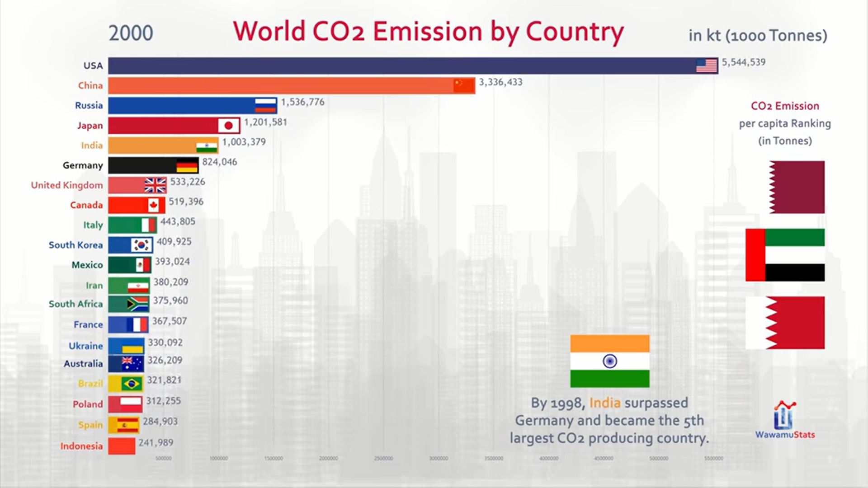
Task: Click the China flag on the orange bar
Action: point(464,85)
